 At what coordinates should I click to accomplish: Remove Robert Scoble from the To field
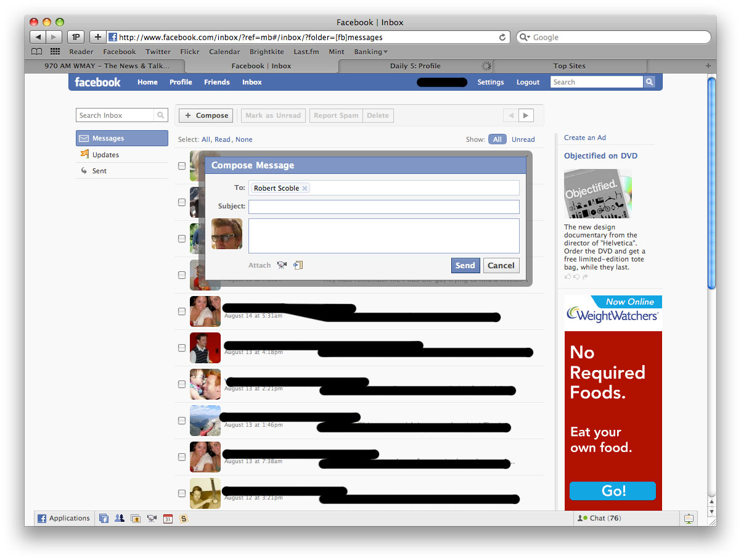click(305, 188)
